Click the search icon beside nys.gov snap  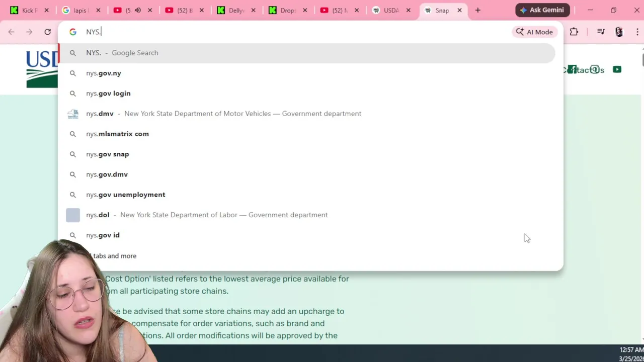click(73, 154)
